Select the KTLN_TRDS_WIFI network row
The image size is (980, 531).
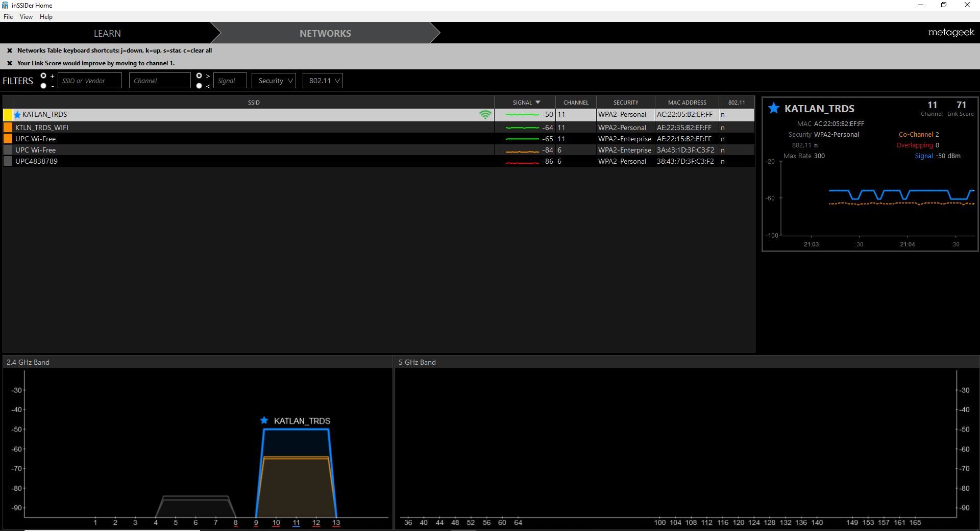[x=379, y=128]
